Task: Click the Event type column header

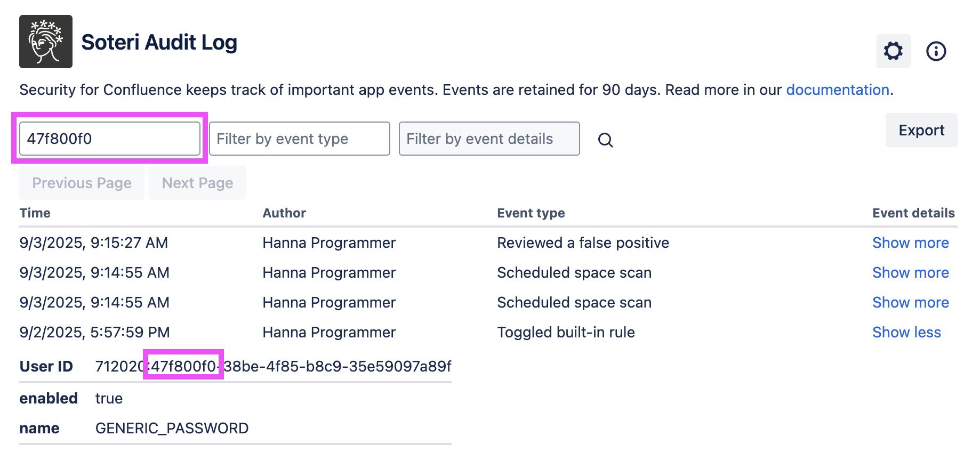Action: 531,213
